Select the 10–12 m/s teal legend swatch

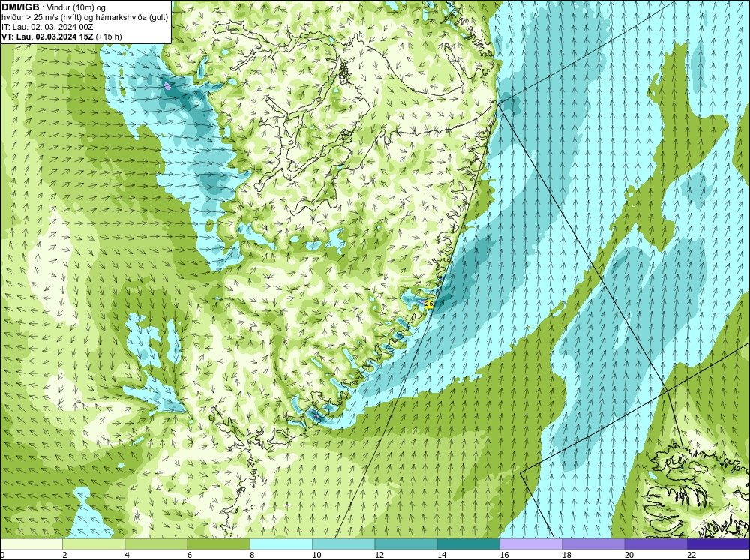343,544
